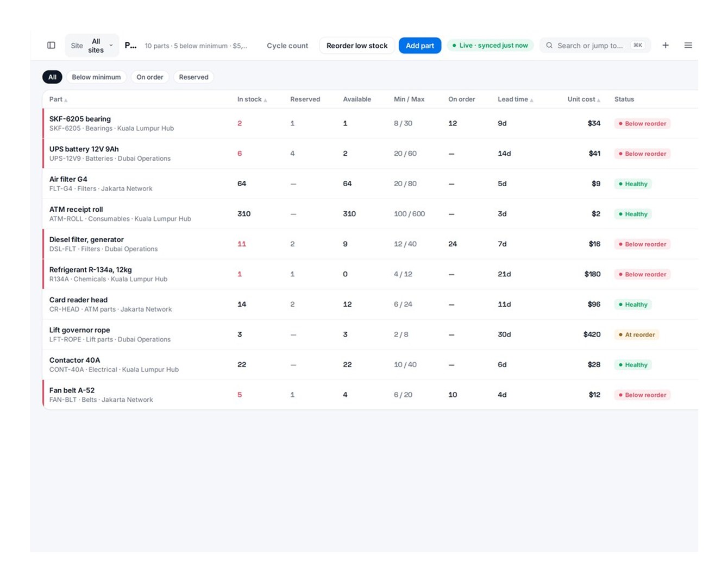Click the 100 / 600 min max value
The image size is (728, 582).
[x=409, y=214]
